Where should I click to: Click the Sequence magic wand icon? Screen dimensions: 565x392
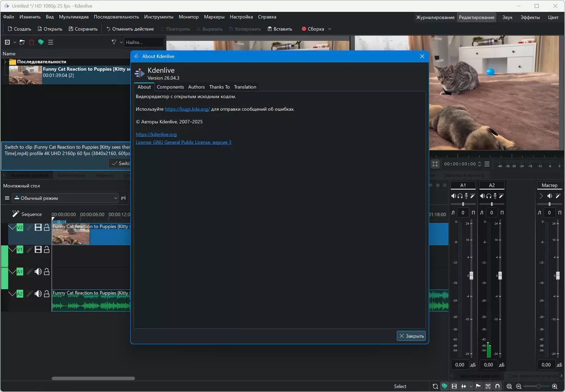(15, 214)
